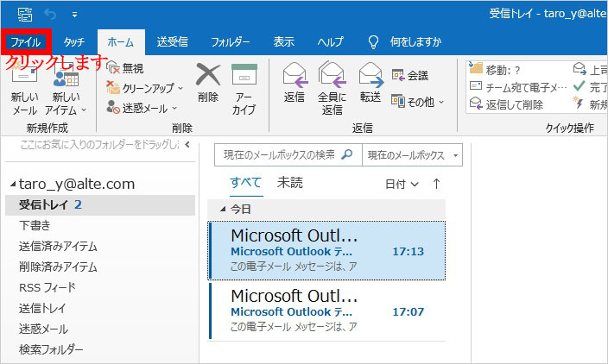Viewport: 608px width, 364px height.
Task: Open the ヘルプ ribbon tab
Action: click(x=331, y=41)
